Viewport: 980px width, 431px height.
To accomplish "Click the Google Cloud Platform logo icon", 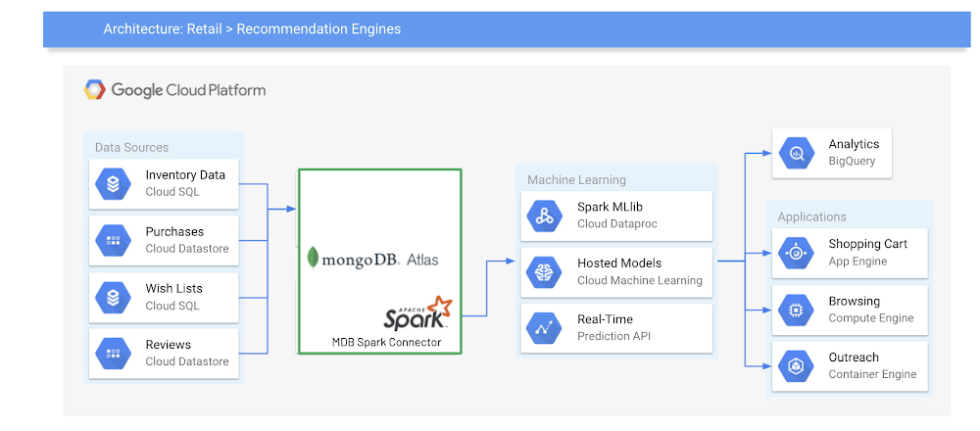I will (x=95, y=90).
